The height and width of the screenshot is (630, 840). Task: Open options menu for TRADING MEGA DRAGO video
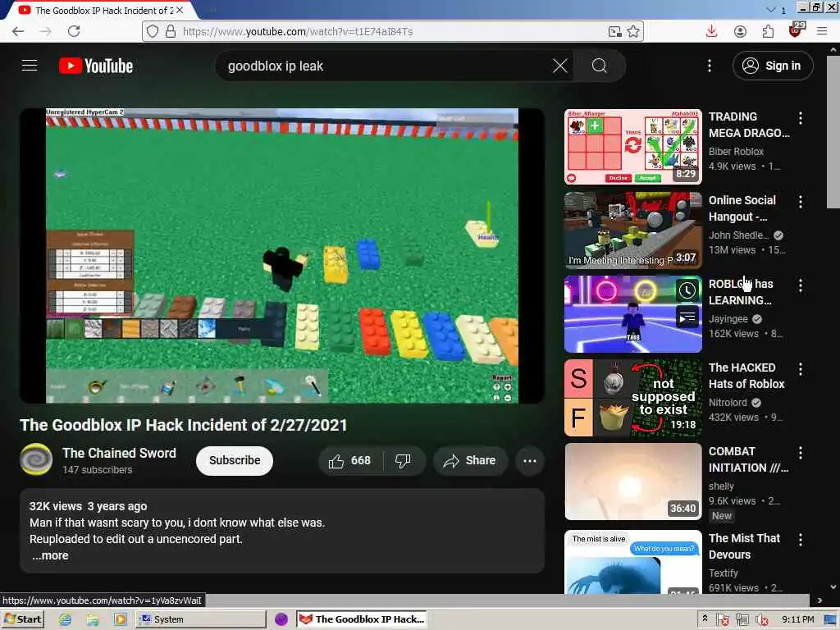click(x=801, y=118)
